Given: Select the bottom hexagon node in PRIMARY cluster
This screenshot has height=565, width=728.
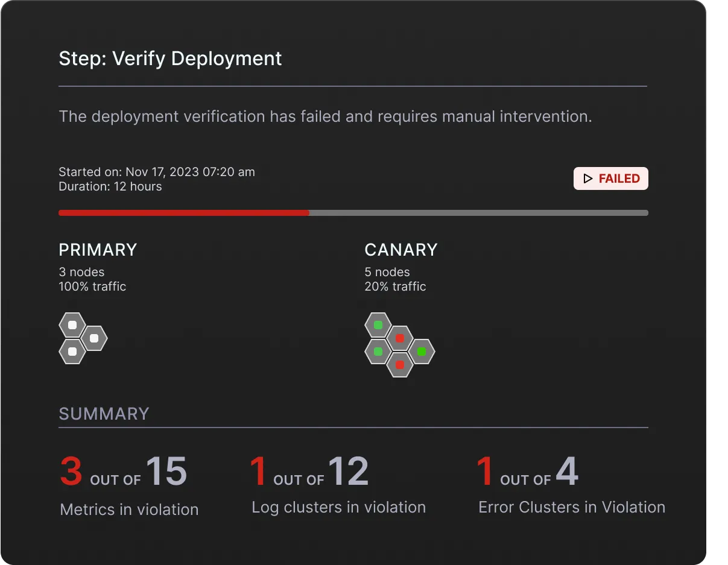Looking at the screenshot, I should coord(73,352).
